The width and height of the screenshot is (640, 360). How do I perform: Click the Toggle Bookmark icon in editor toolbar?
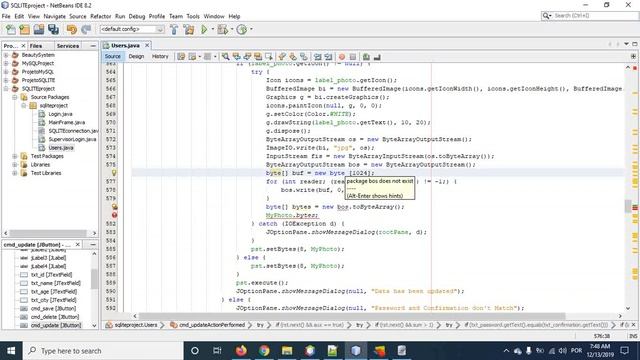[x=304, y=57]
